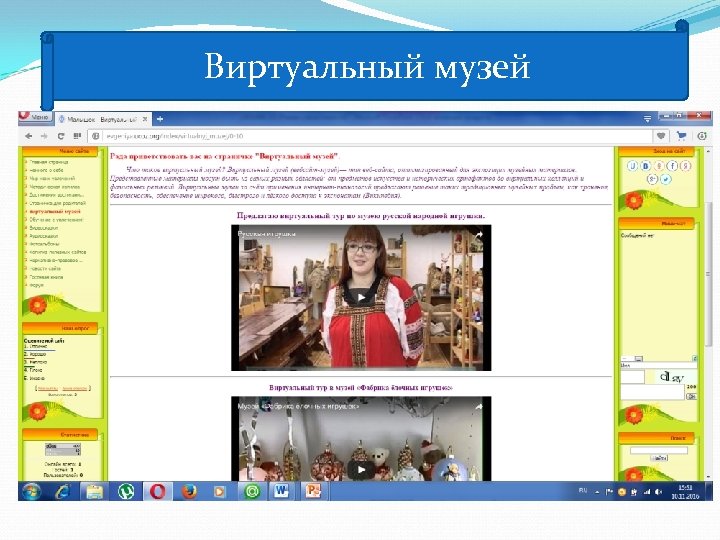The image size is (720, 540).
Task: Click the Найти search button
Action: [x=659, y=458]
